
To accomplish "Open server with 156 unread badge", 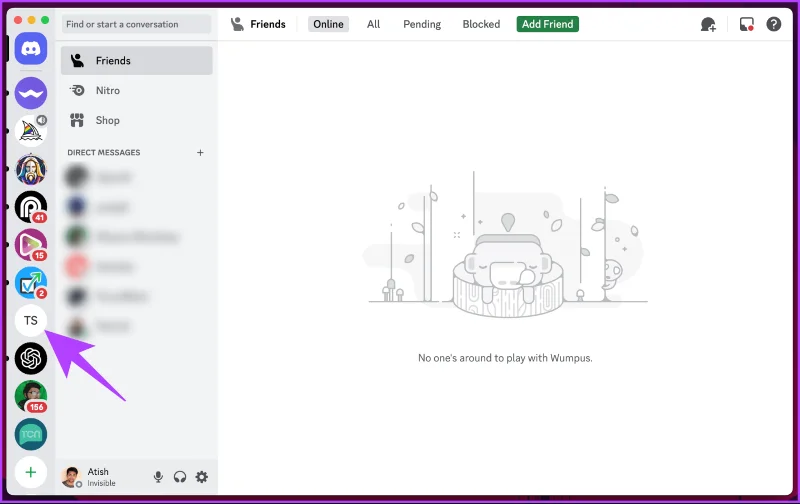I will [31, 396].
